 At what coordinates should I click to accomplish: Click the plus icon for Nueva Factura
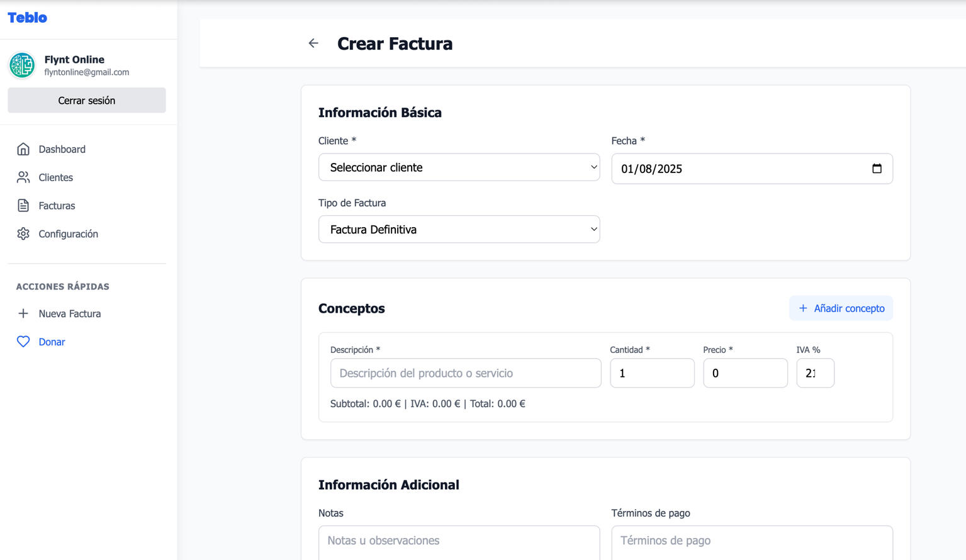click(x=23, y=313)
